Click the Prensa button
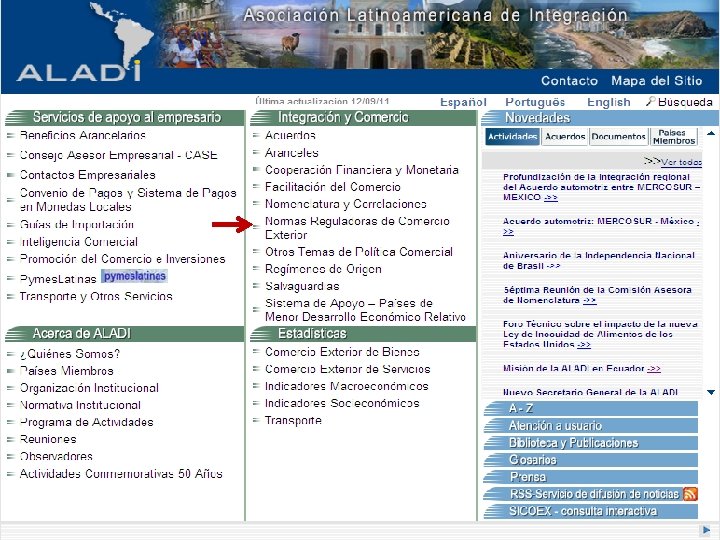Viewport: 720px width, 540px height. point(591,477)
